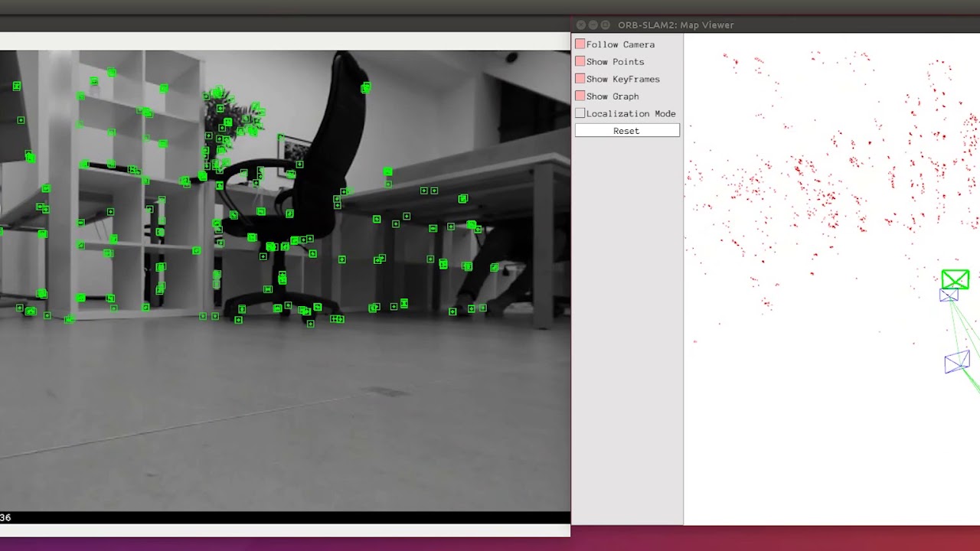The image size is (980, 551).
Task: Toggle the Show Graph checkbox
Action: pos(580,96)
